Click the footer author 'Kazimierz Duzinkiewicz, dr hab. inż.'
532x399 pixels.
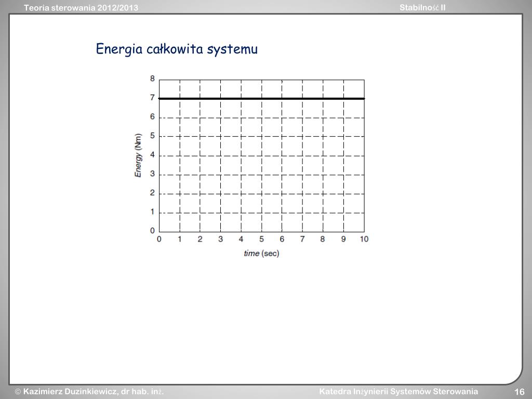click(89, 392)
